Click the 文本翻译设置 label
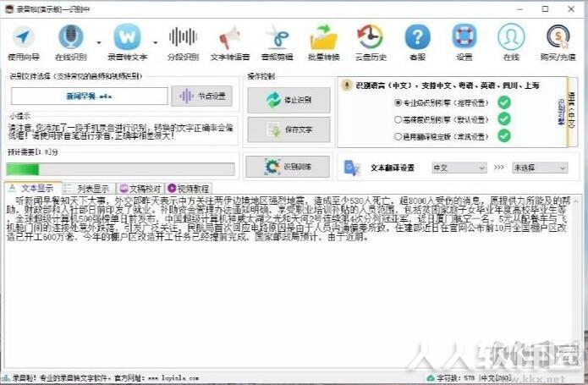This screenshot has height=385, width=588. pos(393,168)
